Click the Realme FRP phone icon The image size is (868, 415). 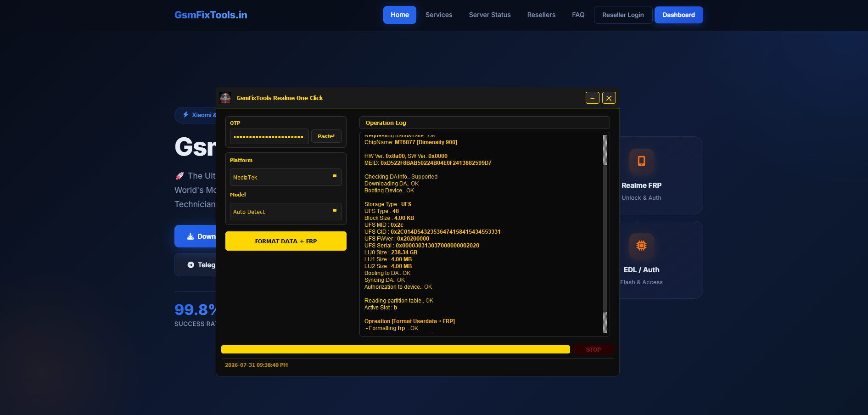[x=641, y=161]
